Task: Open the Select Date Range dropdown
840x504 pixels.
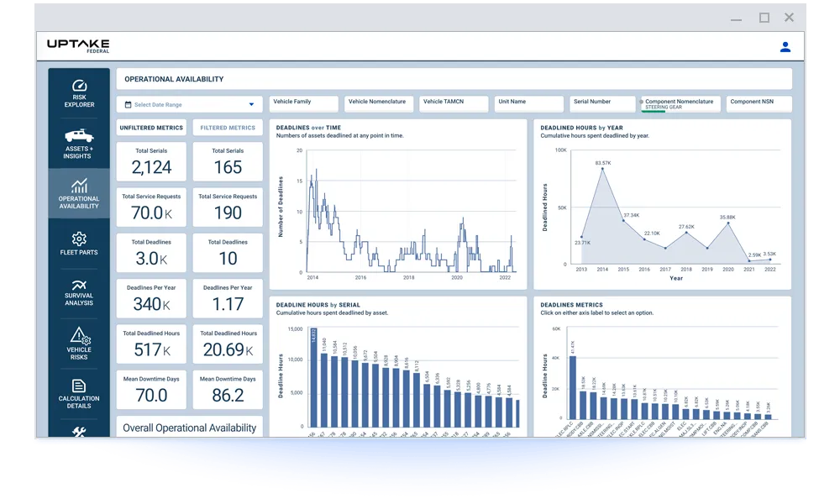Action: pos(189,104)
